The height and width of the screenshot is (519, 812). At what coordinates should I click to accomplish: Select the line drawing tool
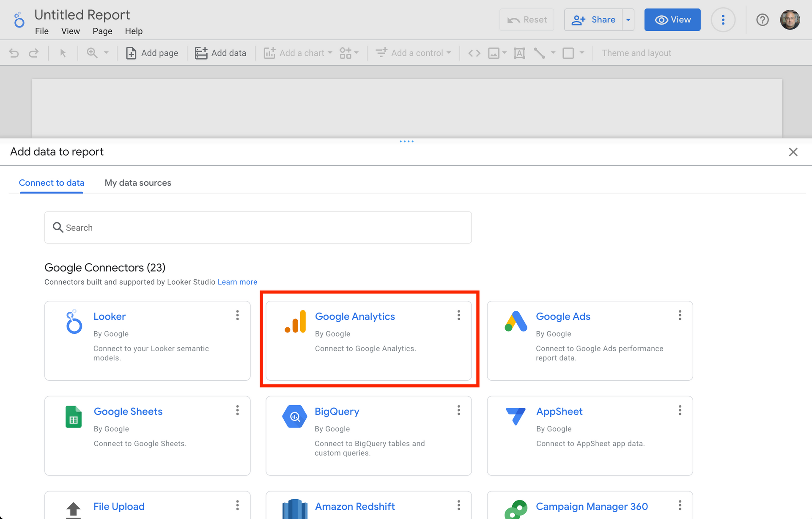click(x=539, y=53)
